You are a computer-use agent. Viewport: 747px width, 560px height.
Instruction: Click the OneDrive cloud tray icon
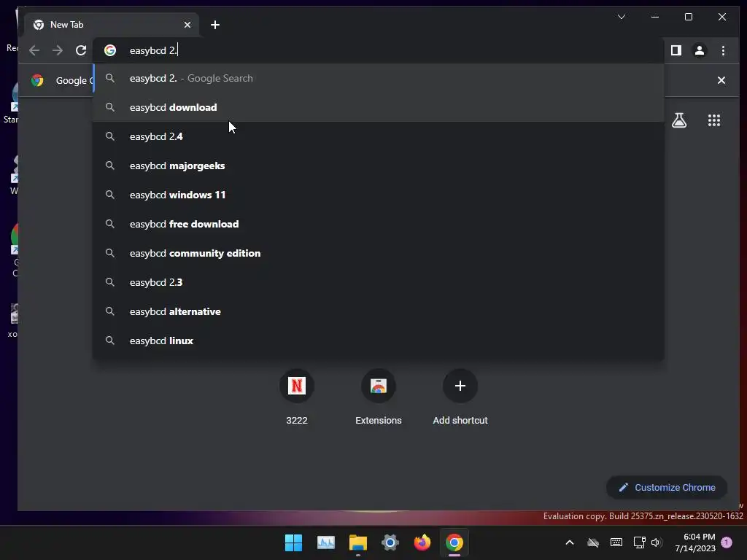(x=592, y=542)
